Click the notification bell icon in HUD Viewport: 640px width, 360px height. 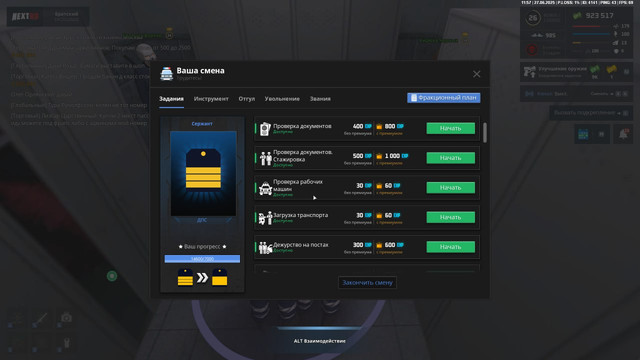[623, 134]
